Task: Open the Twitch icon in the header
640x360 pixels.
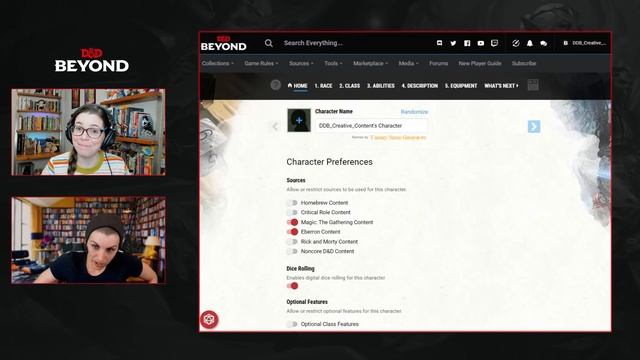Action: (494, 43)
